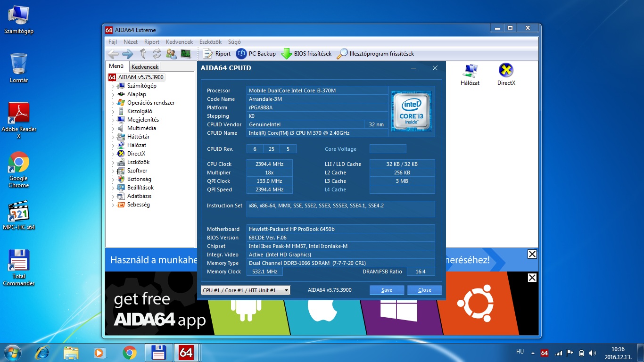Expand the Operációs rendszer tree node
Image resolution: width=644 pixels, height=362 pixels.
113,103
